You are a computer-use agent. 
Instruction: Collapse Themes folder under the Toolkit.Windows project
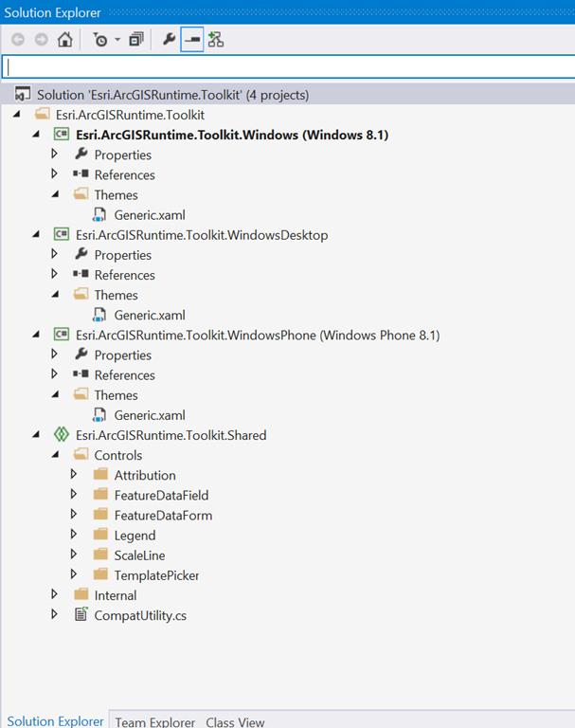point(56,194)
